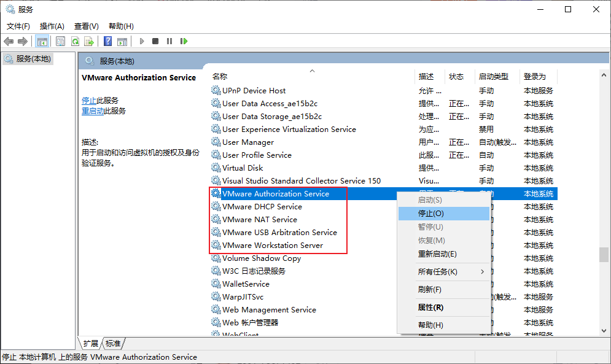Open the 帮助(H) menu
The image size is (611, 364).
pos(121,26)
